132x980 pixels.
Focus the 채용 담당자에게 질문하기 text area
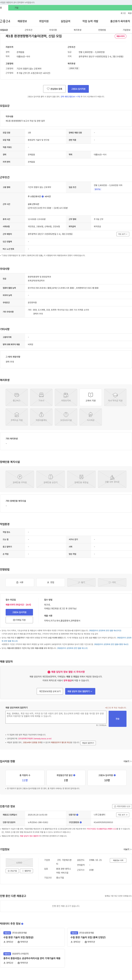click(56, 717)
